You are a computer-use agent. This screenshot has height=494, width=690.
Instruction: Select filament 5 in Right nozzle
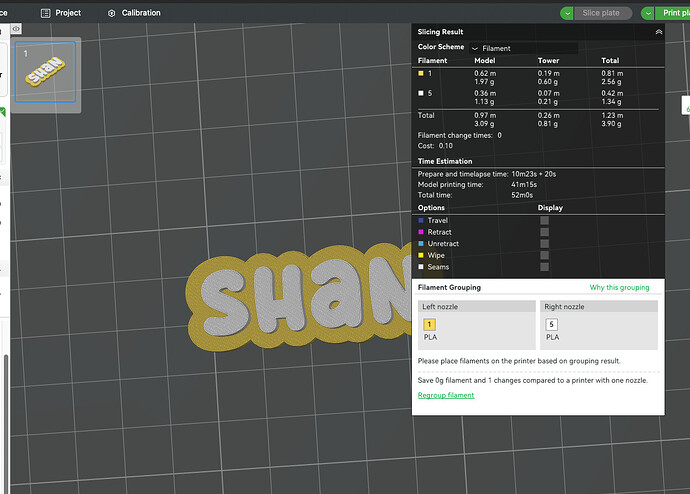pyautogui.click(x=551, y=325)
